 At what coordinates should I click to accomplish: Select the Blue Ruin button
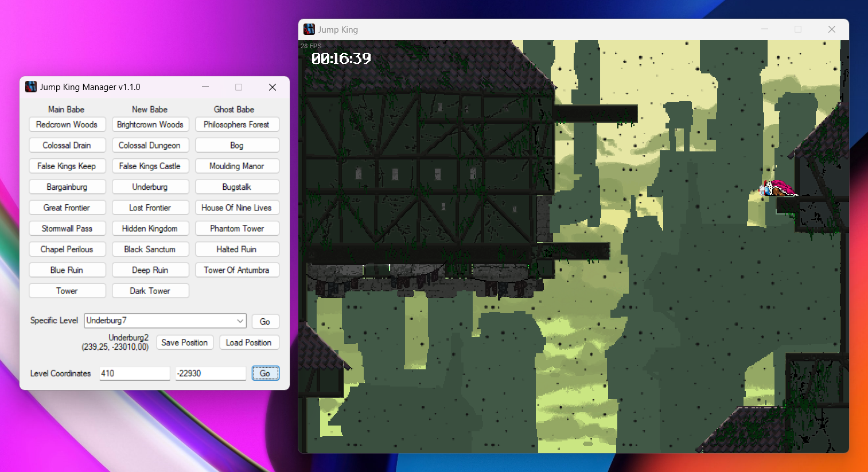(x=67, y=270)
